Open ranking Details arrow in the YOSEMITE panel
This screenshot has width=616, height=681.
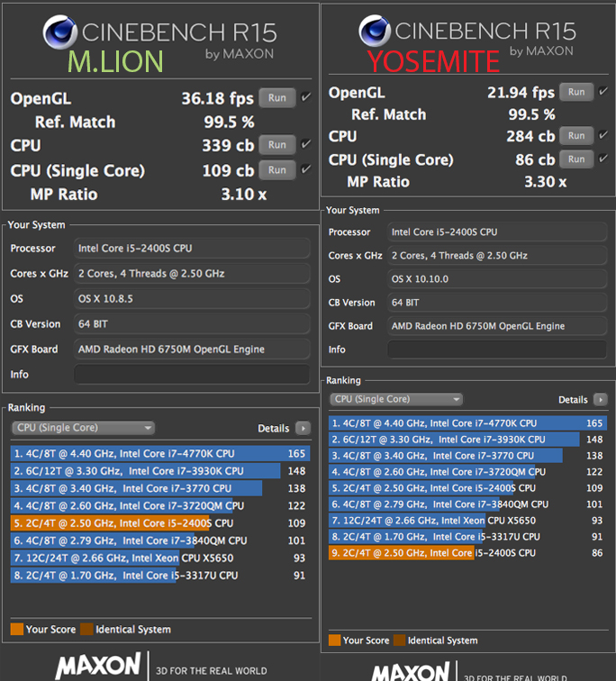(x=600, y=400)
